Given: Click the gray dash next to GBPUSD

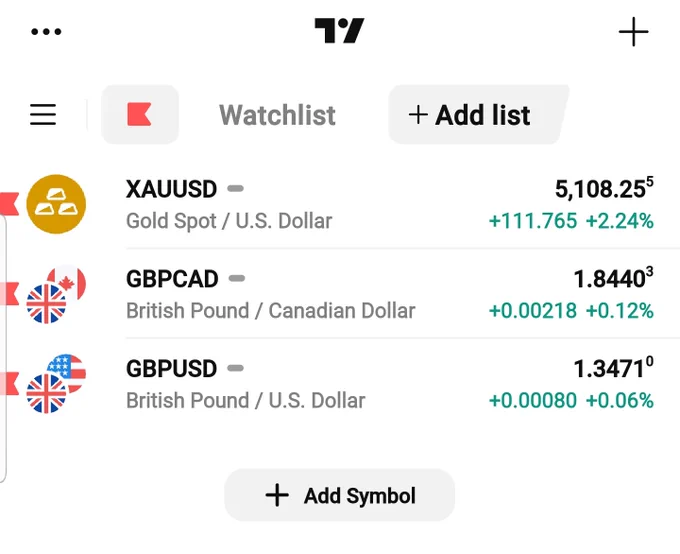Looking at the screenshot, I should pos(235,368).
